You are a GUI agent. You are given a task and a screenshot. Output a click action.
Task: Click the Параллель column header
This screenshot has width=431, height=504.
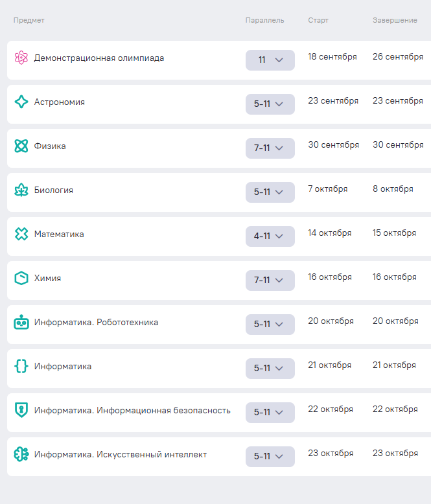click(x=264, y=21)
